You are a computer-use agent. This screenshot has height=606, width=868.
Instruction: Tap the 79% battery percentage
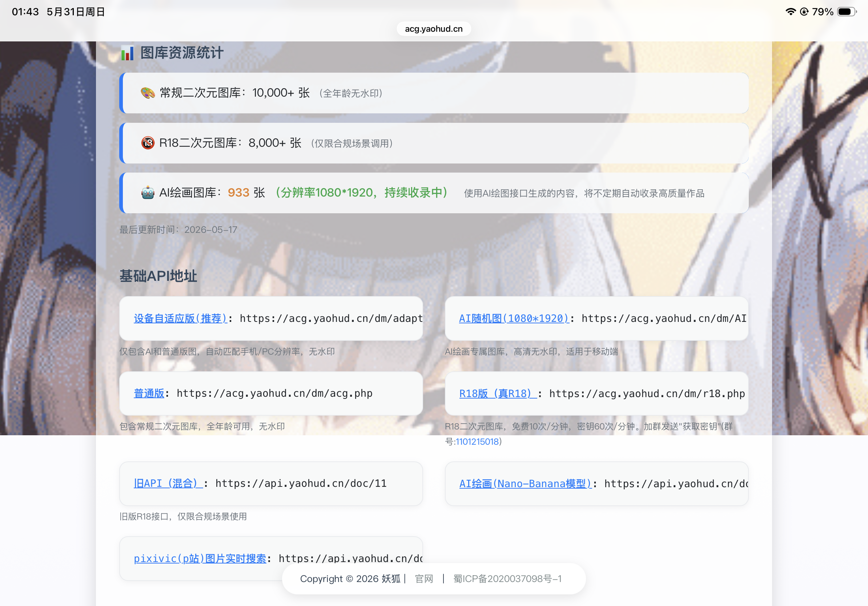823,12
